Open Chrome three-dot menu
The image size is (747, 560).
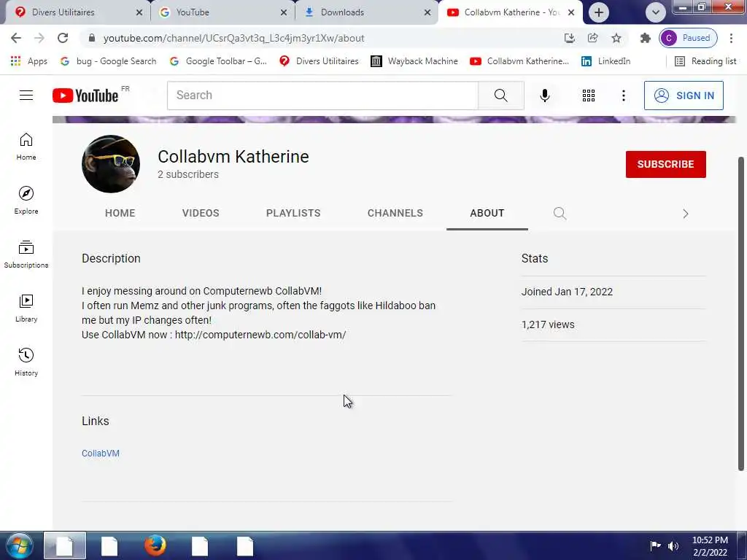(731, 38)
